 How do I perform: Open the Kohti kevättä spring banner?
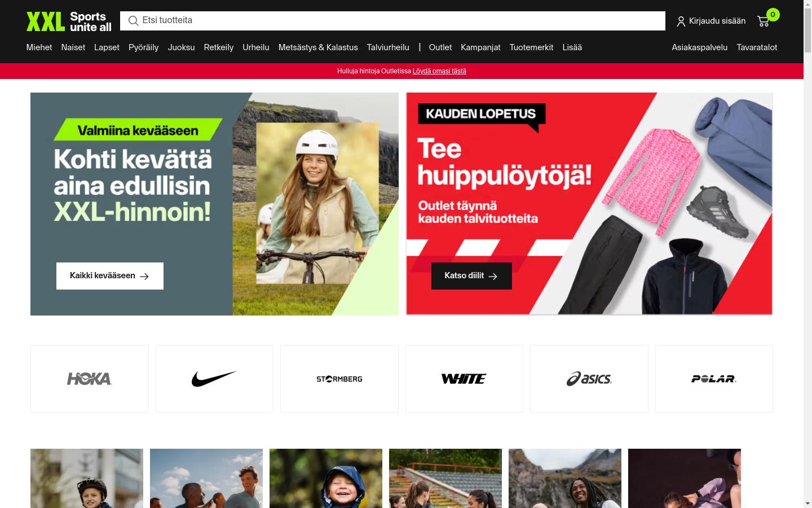pyautogui.click(x=214, y=204)
